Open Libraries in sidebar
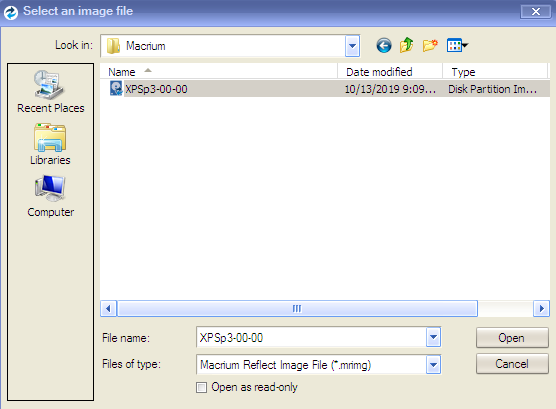Image resolution: width=556 pixels, height=409 pixels. click(50, 144)
